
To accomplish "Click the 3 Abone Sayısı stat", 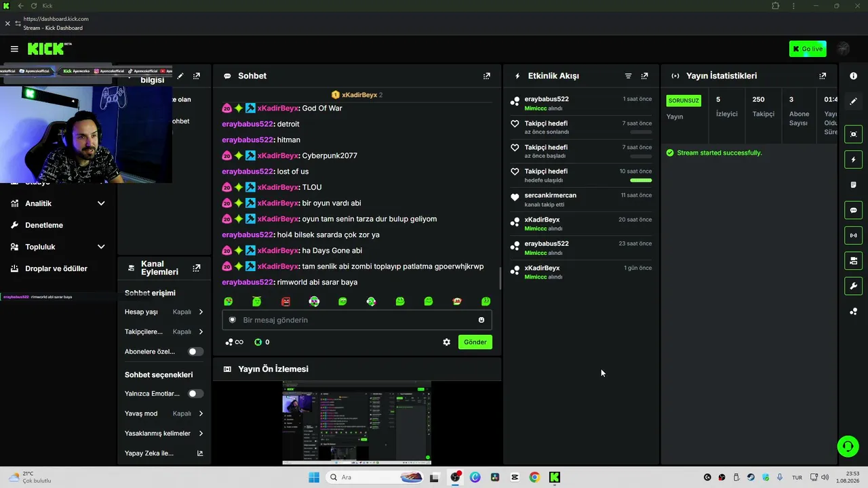I will (798, 111).
